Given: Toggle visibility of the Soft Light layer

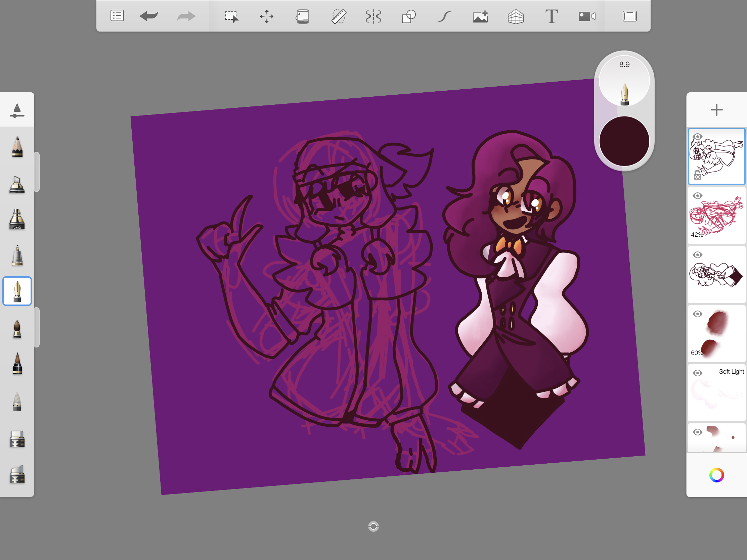Looking at the screenshot, I should [697, 373].
